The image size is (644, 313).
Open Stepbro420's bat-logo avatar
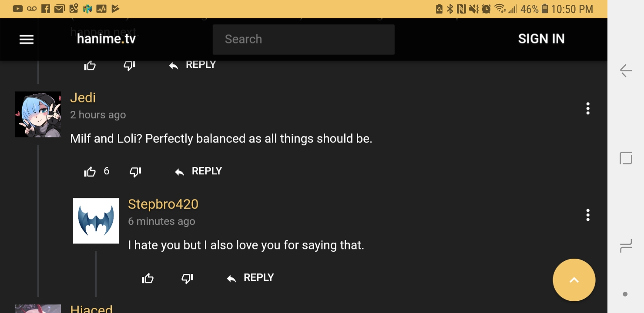[96, 221]
